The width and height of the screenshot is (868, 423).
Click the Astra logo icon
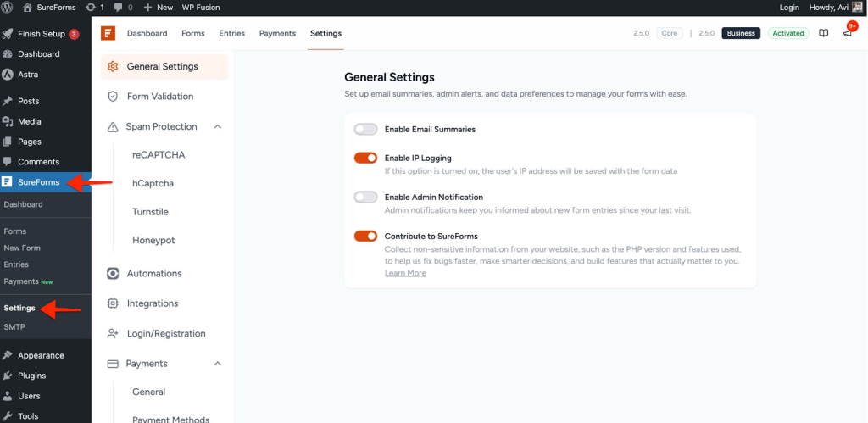pos(7,75)
